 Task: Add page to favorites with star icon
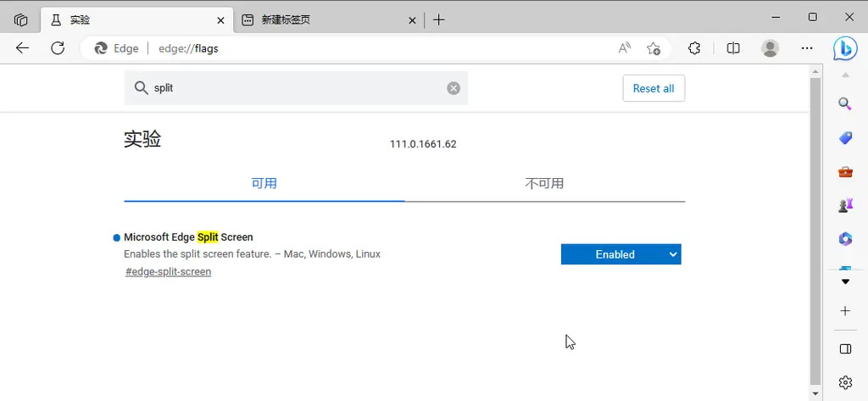[654, 48]
